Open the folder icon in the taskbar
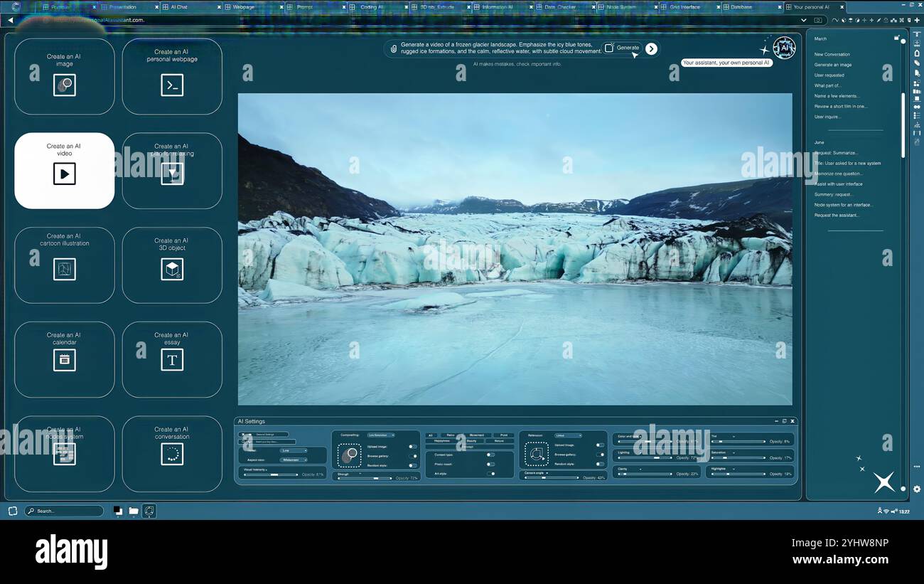 pos(134,511)
